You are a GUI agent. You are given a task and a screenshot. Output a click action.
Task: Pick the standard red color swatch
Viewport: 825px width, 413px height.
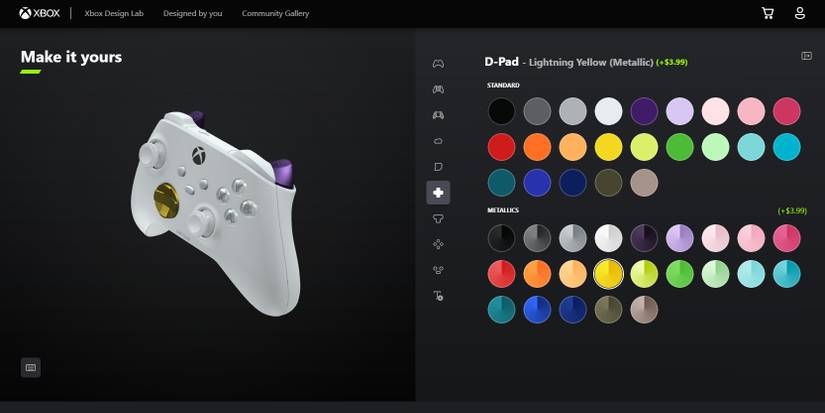501,147
